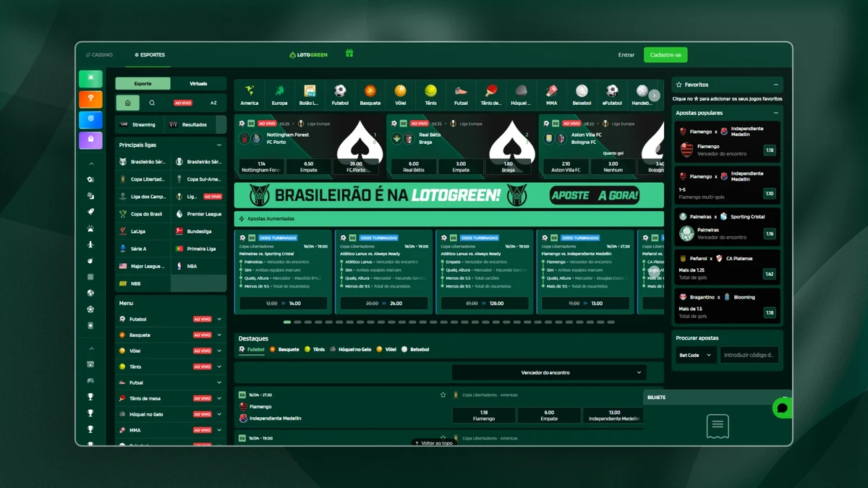
Task: Open the green chat bubble icon
Action: [x=782, y=408]
